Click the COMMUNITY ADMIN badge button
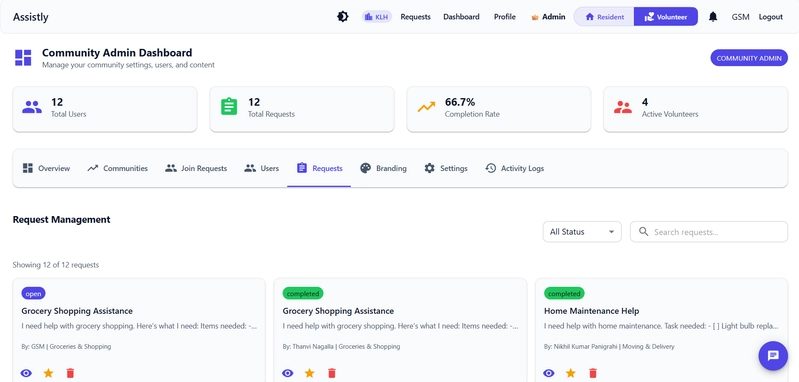Image resolution: width=799 pixels, height=382 pixels. coord(749,58)
